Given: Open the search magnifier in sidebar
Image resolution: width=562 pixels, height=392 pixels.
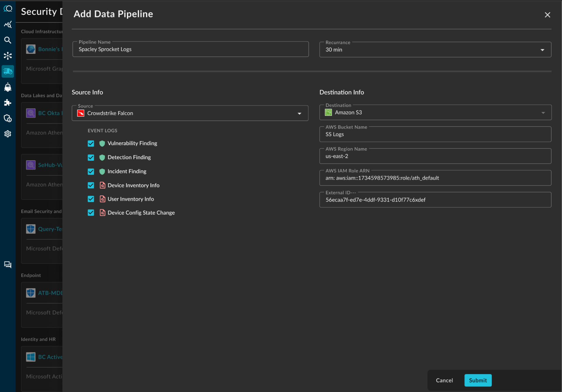Looking at the screenshot, I should click(8, 40).
